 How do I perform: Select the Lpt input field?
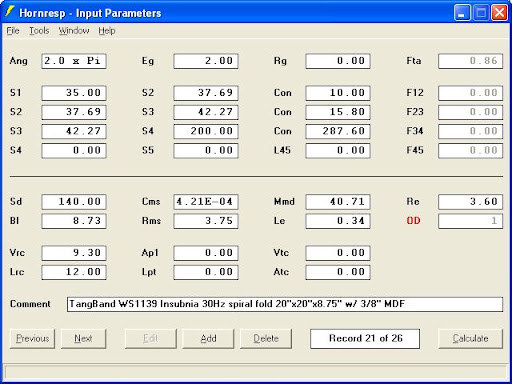tap(206, 272)
